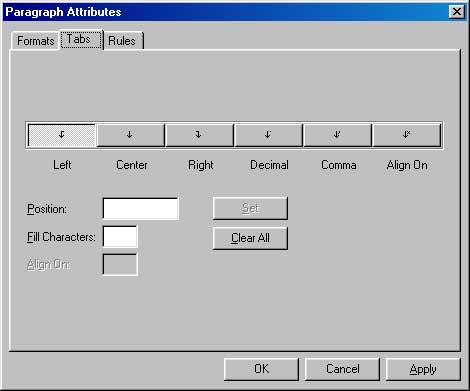Apply changes with the Apply button
Viewport: 470px width, 391px height.
[423, 369]
